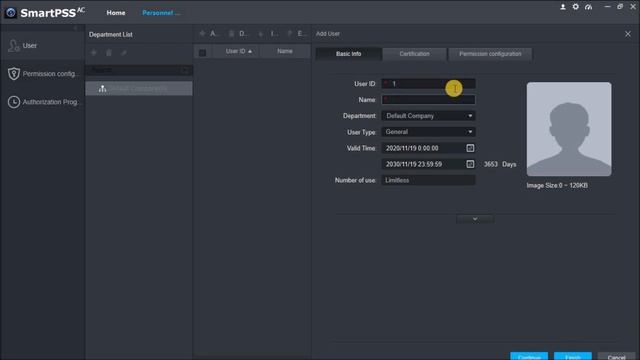Click the gauge status icon in title bar

[588, 7]
